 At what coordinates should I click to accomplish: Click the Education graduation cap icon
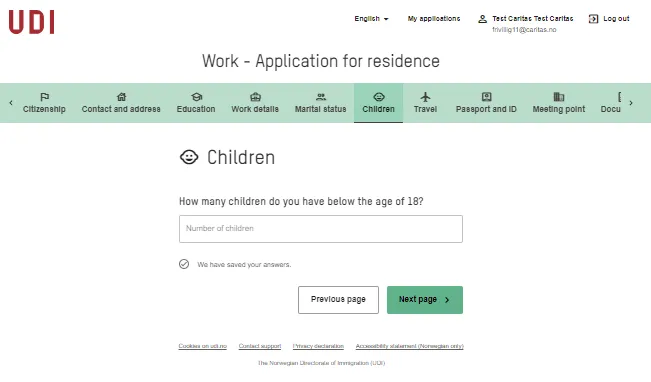pyautogui.click(x=196, y=97)
